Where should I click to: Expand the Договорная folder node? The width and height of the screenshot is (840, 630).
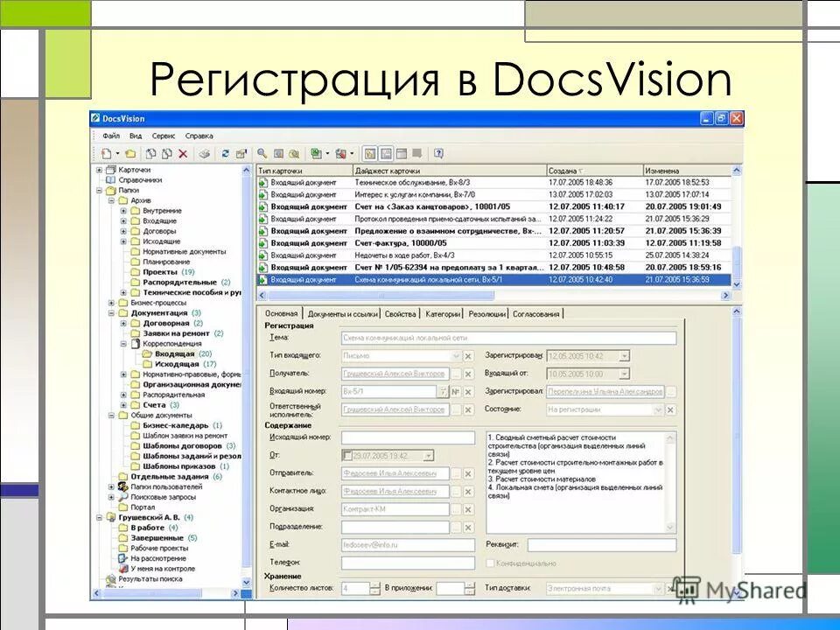coord(123,323)
